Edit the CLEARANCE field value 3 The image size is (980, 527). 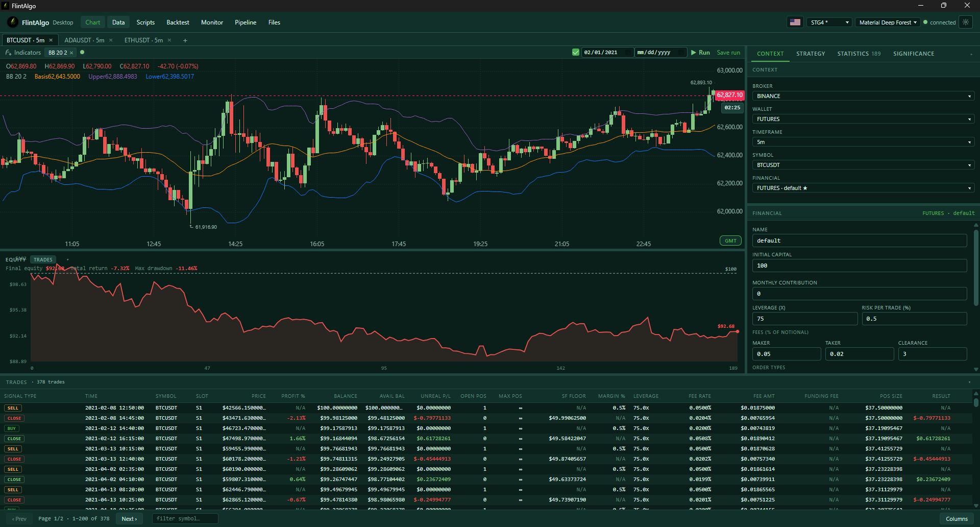pyautogui.click(x=933, y=354)
